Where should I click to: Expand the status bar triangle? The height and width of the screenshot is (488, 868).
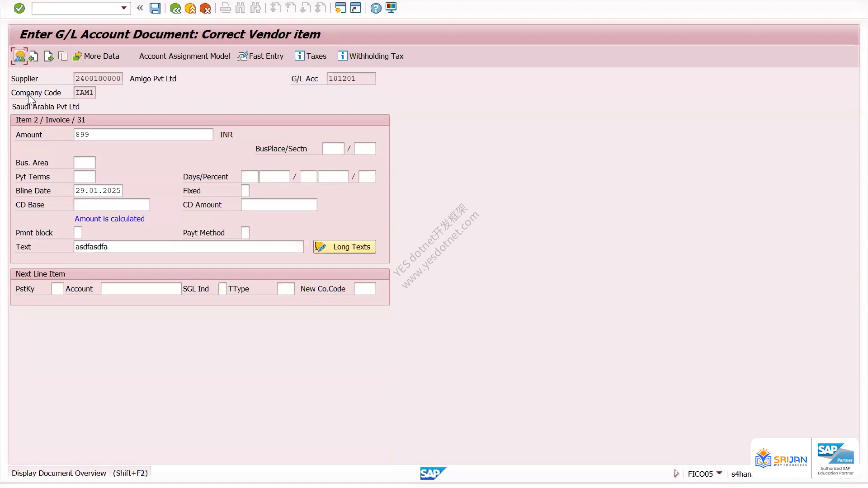[x=676, y=474]
